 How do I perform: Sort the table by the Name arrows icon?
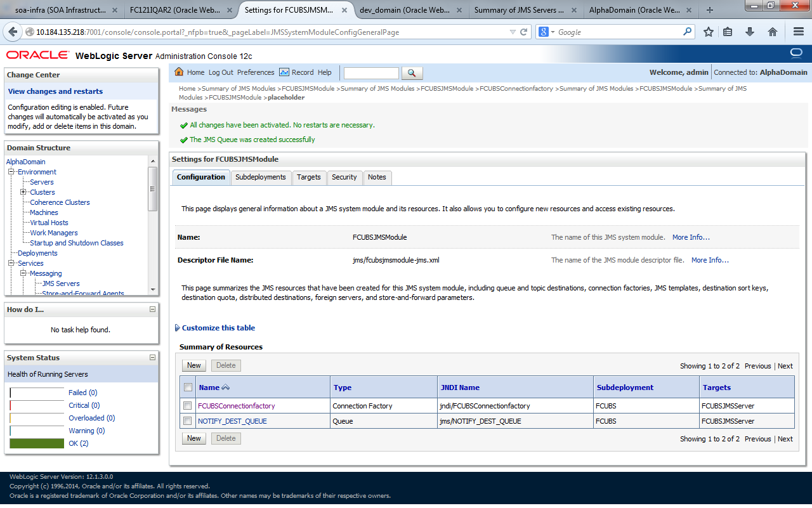(x=226, y=388)
